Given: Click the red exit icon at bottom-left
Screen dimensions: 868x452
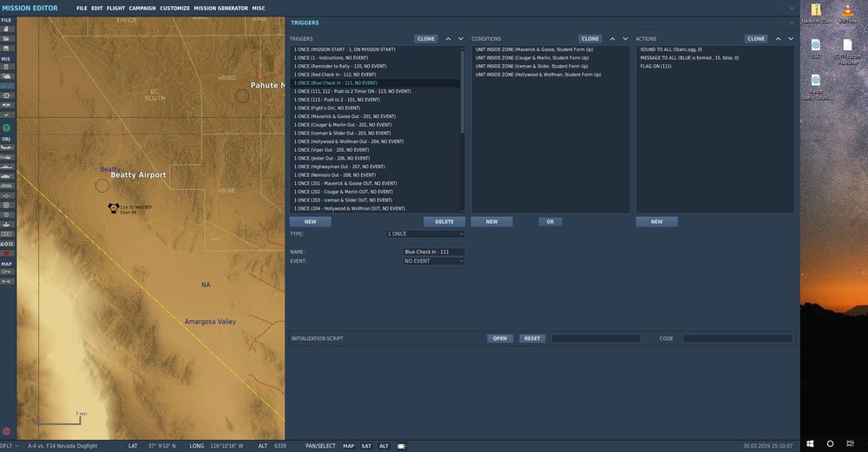Looking at the screenshot, I should [x=7, y=431].
